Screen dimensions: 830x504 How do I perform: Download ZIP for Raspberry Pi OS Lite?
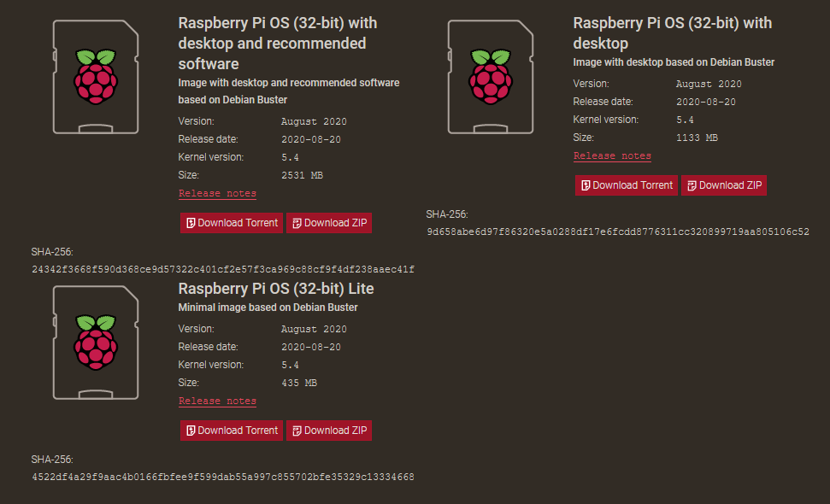coord(329,430)
